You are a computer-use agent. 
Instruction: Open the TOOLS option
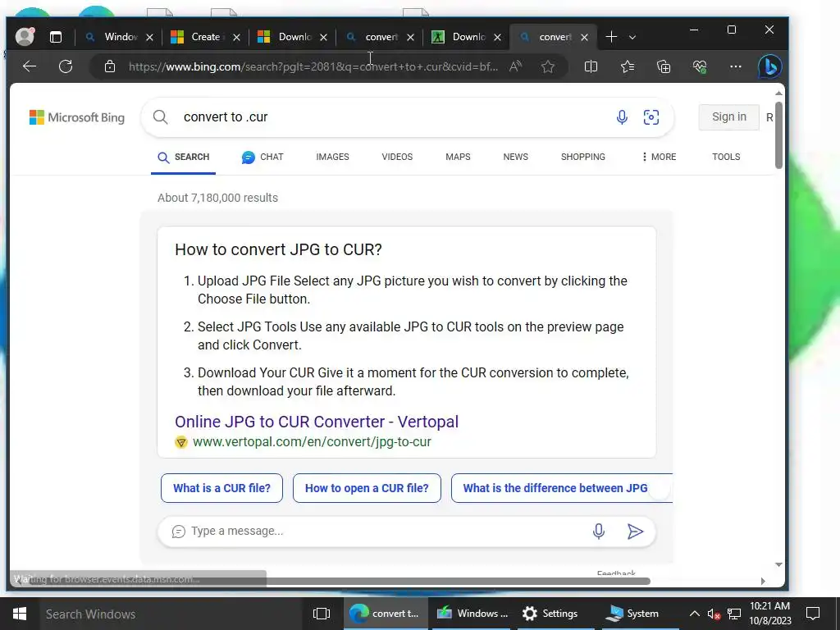point(726,157)
